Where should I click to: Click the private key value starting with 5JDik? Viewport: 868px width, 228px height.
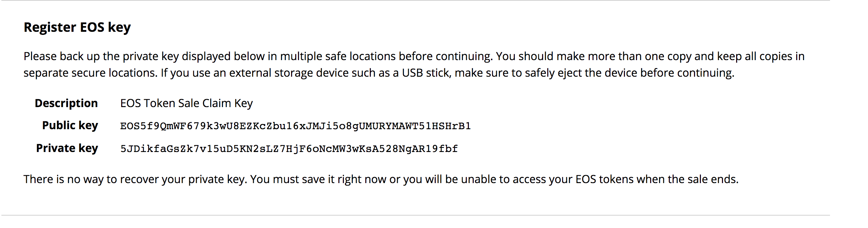[x=289, y=149]
